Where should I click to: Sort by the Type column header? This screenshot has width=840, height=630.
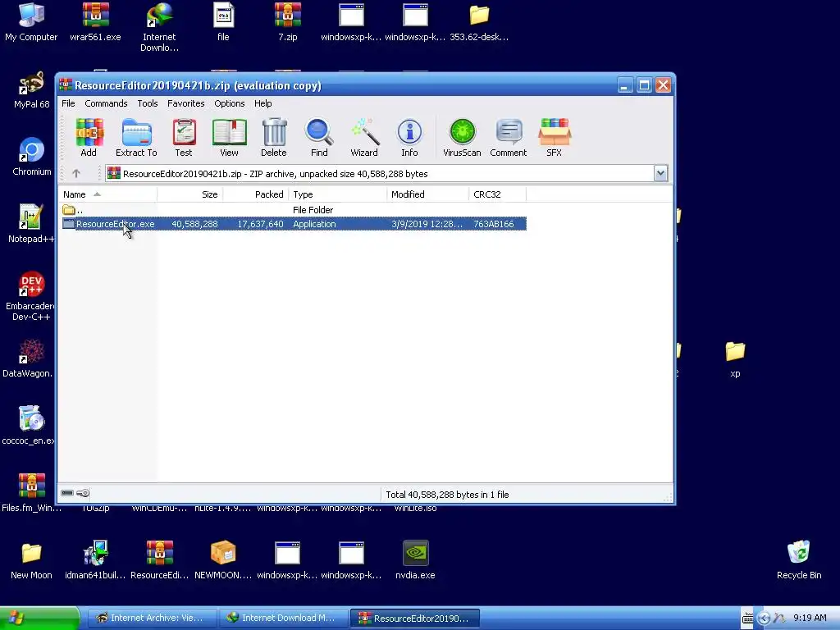pos(337,194)
